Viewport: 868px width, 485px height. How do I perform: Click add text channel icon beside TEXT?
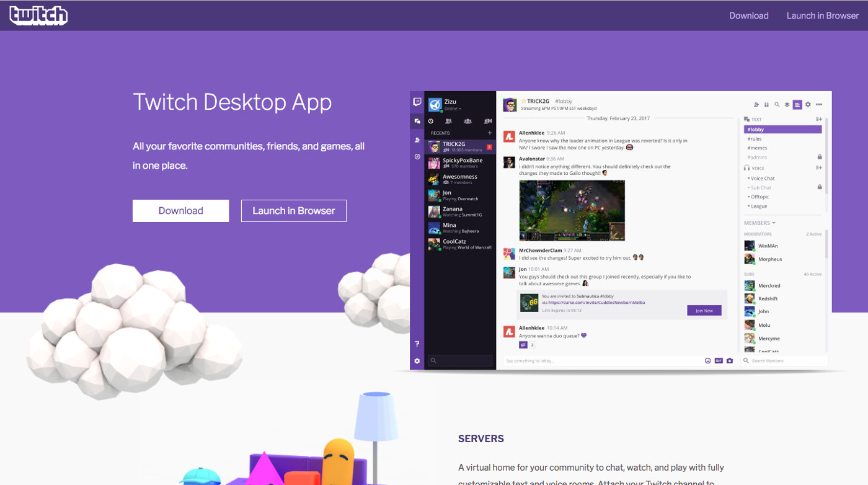pos(819,119)
